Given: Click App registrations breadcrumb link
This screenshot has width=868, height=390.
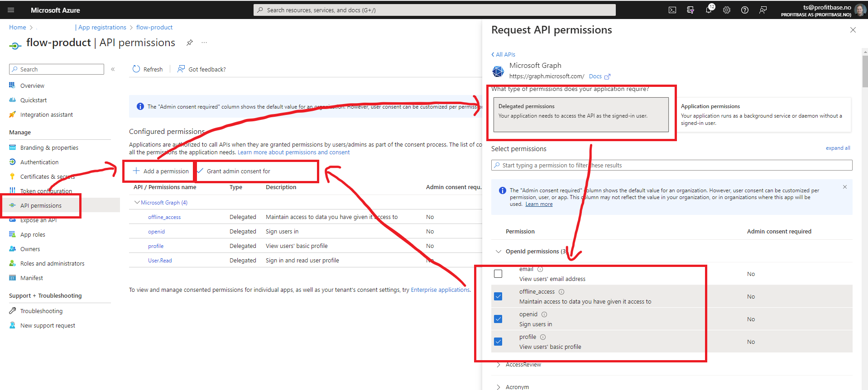Looking at the screenshot, I should (x=102, y=27).
